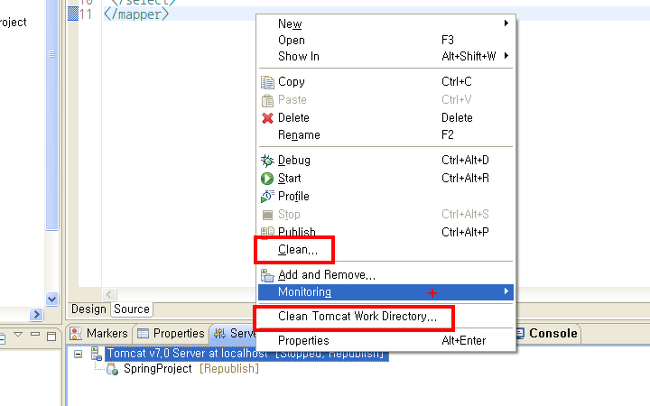The width and height of the screenshot is (650, 406).
Task: Select the Tomcat v7.0 Server at localhost row
Action: pyautogui.click(x=247, y=354)
